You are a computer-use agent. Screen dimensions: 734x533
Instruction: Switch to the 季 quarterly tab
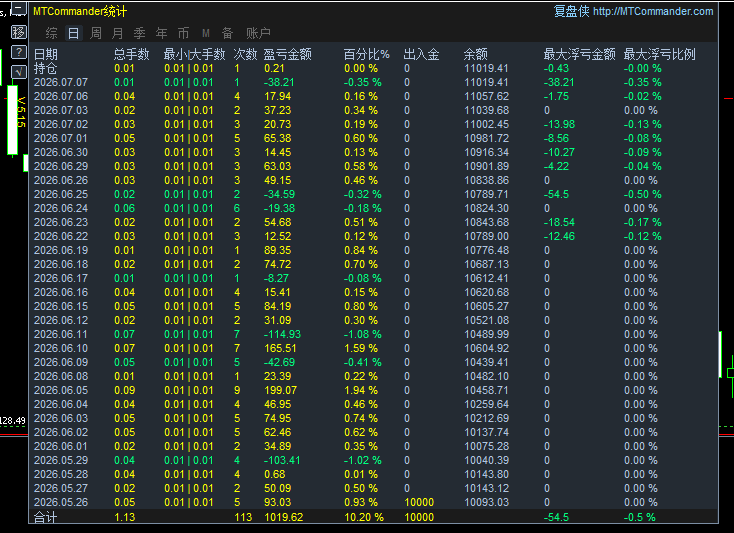pos(139,33)
